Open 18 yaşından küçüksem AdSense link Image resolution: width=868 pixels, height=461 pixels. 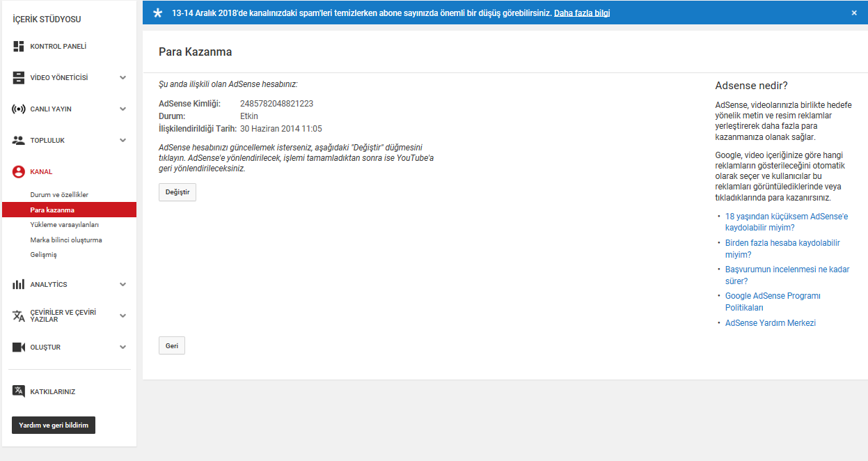pyautogui.click(x=787, y=222)
